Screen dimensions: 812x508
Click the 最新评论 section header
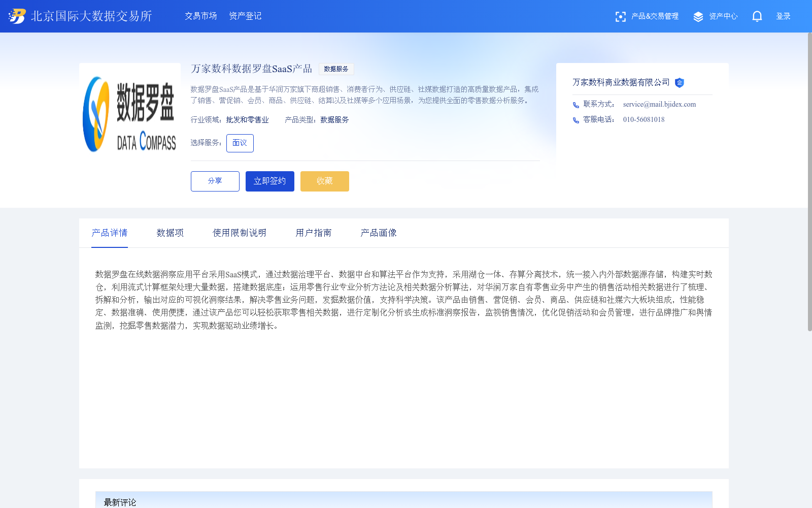click(404, 500)
